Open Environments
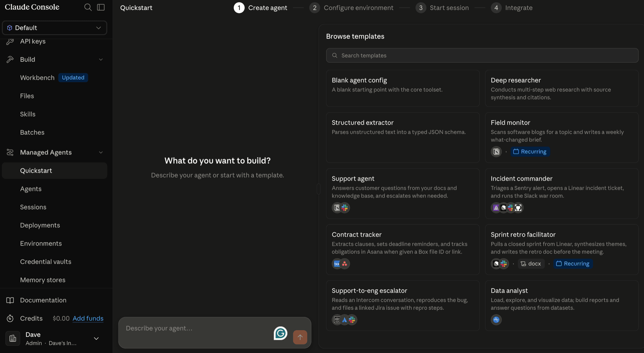Image resolution: width=644 pixels, height=353 pixels. pos(41,244)
